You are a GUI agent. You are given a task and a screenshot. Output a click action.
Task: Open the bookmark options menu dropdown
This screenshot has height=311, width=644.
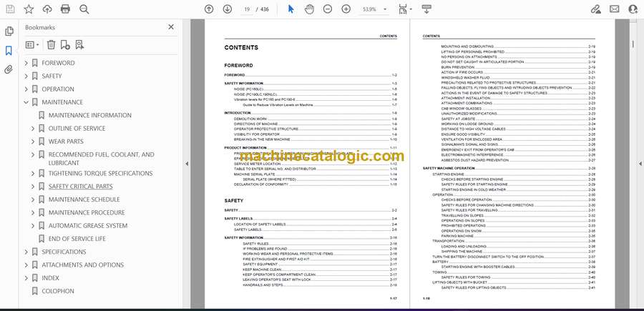click(x=32, y=45)
